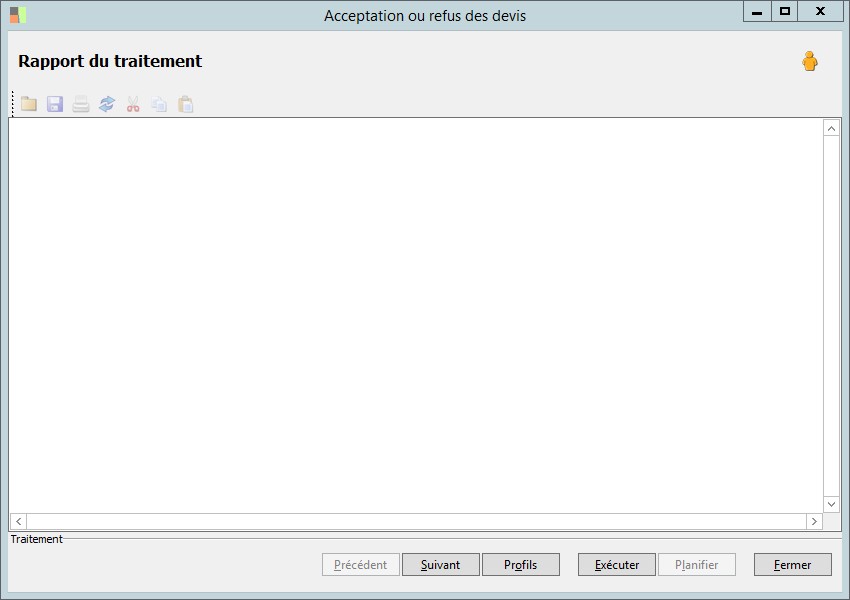Image resolution: width=850 pixels, height=600 pixels.
Task: Click the Save diskette toolbar icon
Action: 55,104
